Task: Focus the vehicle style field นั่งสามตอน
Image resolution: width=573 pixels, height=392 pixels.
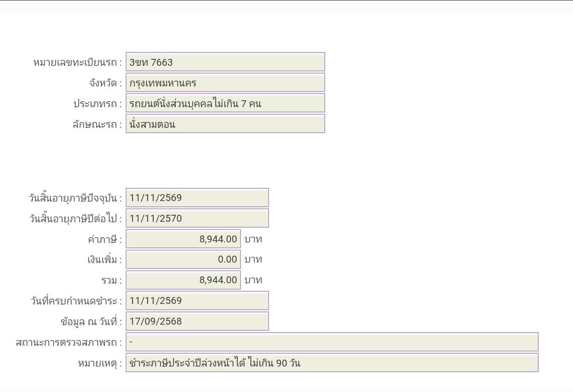Action: [x=225, y=124]
